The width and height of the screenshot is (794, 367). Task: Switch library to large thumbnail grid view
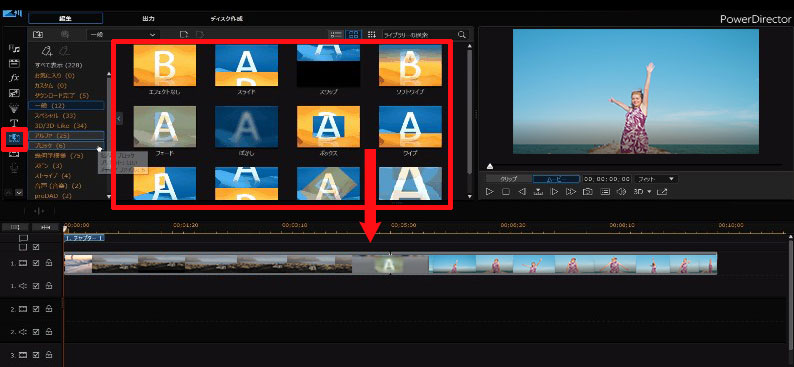coord(353,34)
